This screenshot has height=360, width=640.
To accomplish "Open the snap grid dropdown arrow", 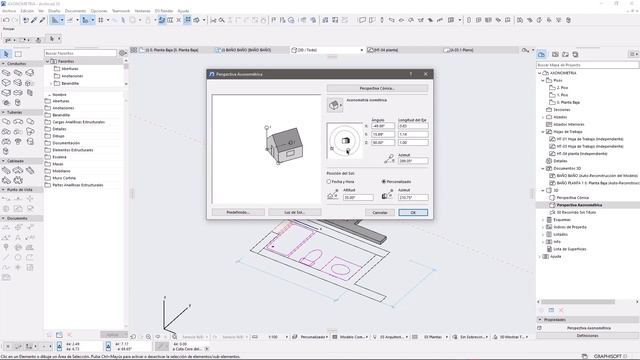I will pos(108,20).
